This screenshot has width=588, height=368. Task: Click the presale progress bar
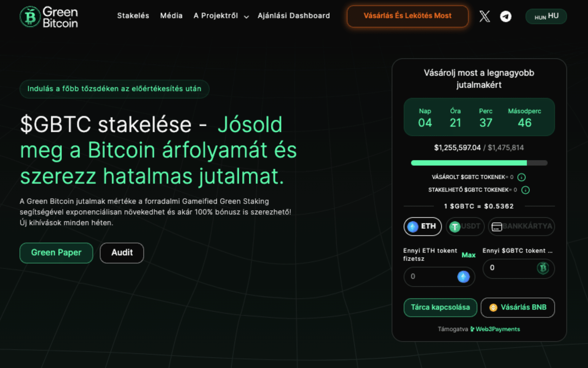pos(479,163)
